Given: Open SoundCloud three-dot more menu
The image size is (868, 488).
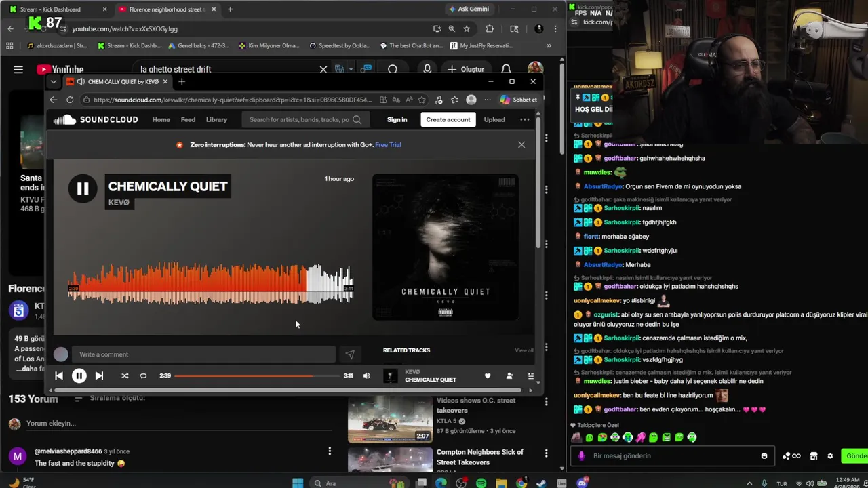Looking at the screenshot, I should (x=525, y=119).
